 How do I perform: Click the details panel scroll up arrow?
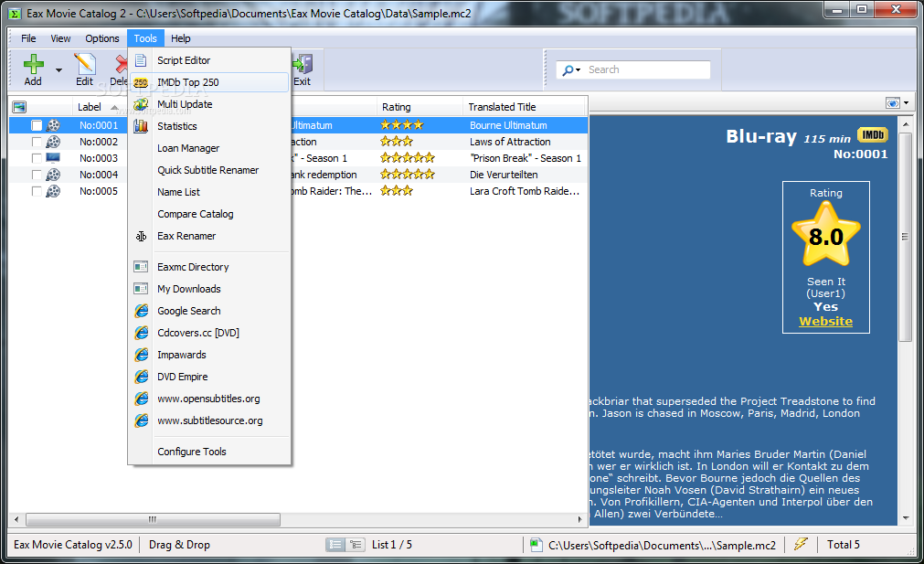coord(906,124)
